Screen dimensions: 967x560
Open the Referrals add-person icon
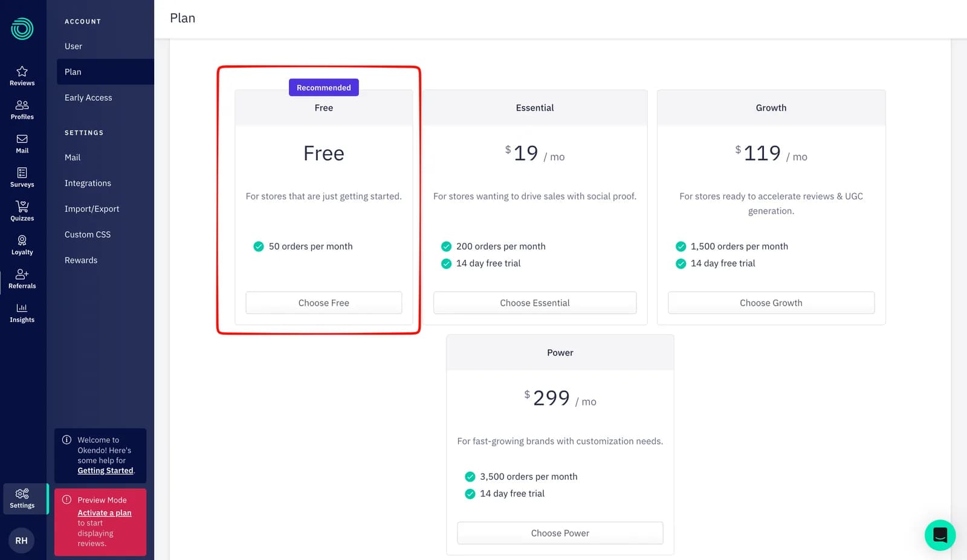[22, 274]
